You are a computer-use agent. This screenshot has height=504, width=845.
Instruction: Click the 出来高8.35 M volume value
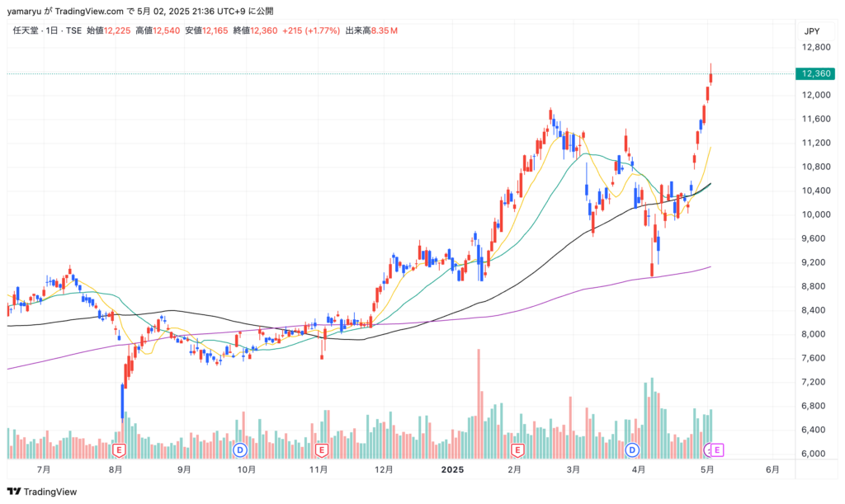[371, 31]
